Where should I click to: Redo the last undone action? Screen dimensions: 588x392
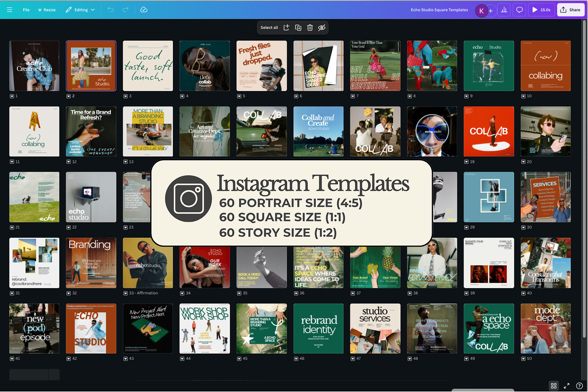pyautogui.click(x=125, y=10)
